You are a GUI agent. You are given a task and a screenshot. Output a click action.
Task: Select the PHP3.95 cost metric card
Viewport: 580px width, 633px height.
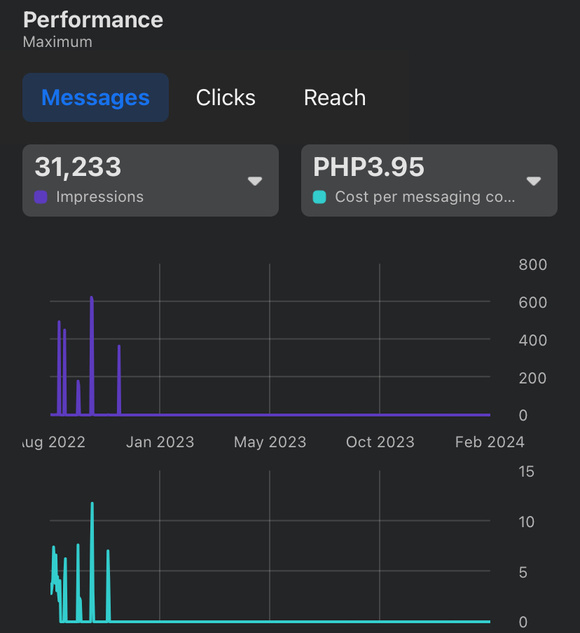(429, 180)
